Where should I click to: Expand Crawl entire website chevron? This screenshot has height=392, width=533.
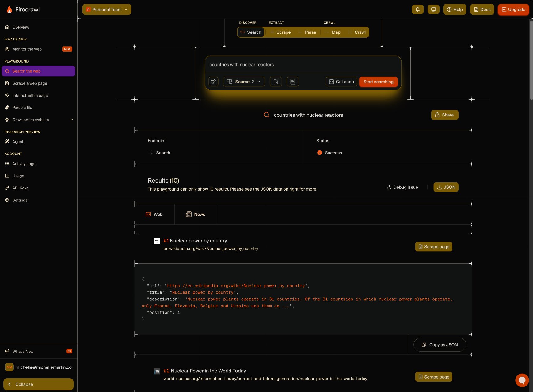click(72, 120)
